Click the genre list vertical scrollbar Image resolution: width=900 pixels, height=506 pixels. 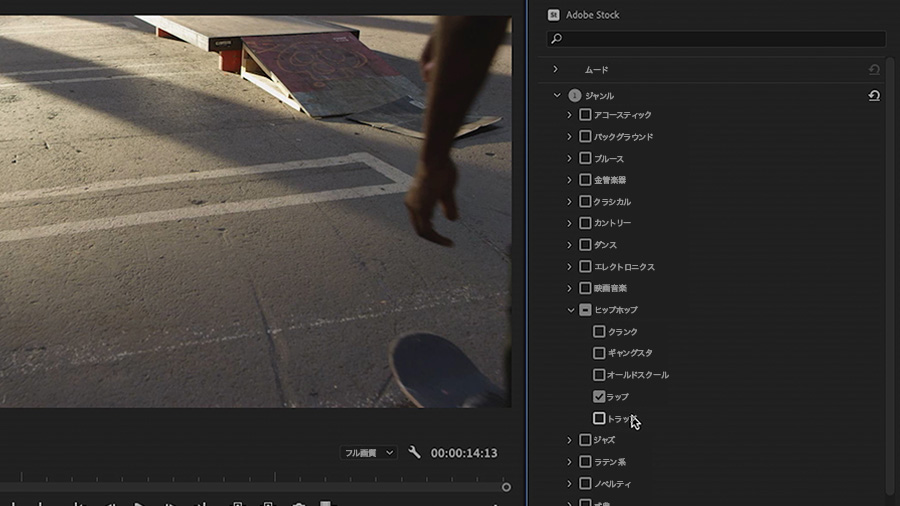pyautogui.click(x=891, y=275)
